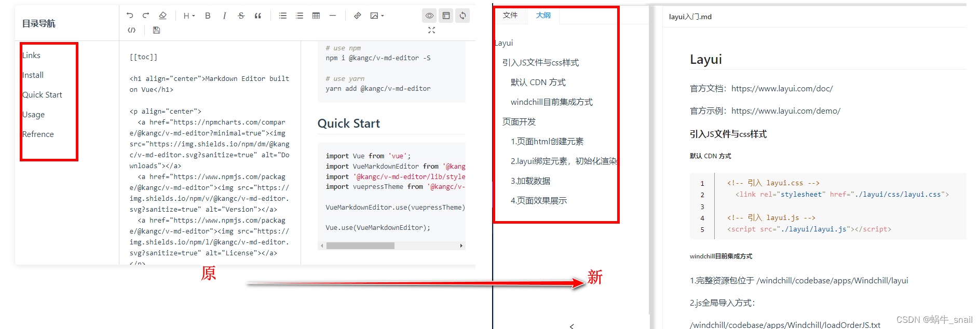Apply strikethrough formatting

coord(241,16)
